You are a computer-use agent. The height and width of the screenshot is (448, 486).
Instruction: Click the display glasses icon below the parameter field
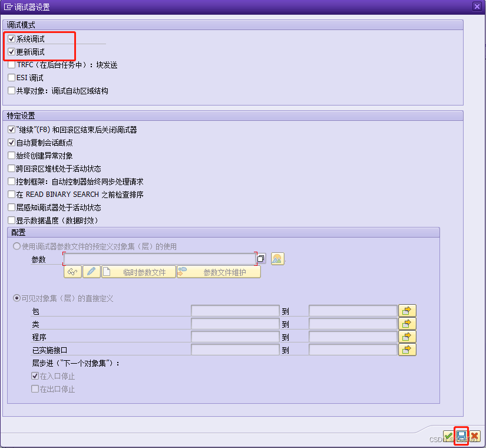click(x=73, y=271)
